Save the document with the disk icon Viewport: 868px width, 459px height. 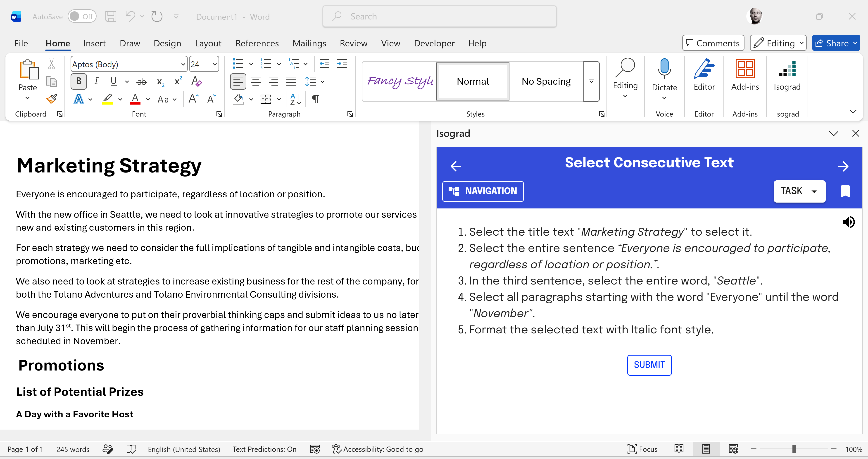(111, 17)
